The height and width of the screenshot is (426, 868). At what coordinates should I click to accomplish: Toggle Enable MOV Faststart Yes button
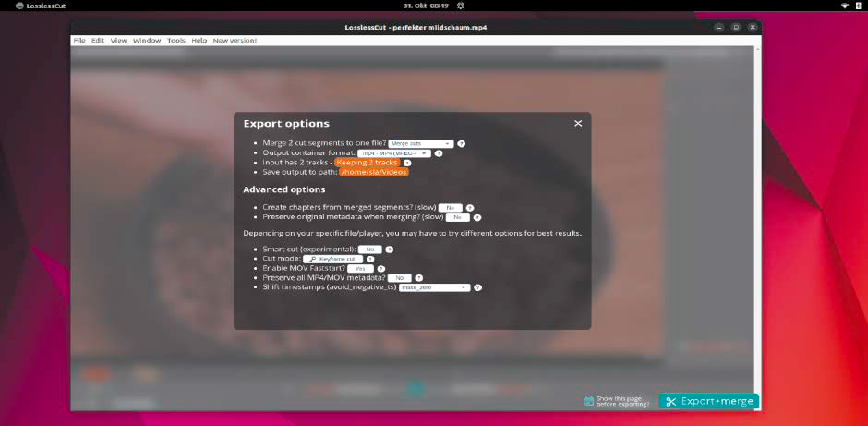[360, 269]
